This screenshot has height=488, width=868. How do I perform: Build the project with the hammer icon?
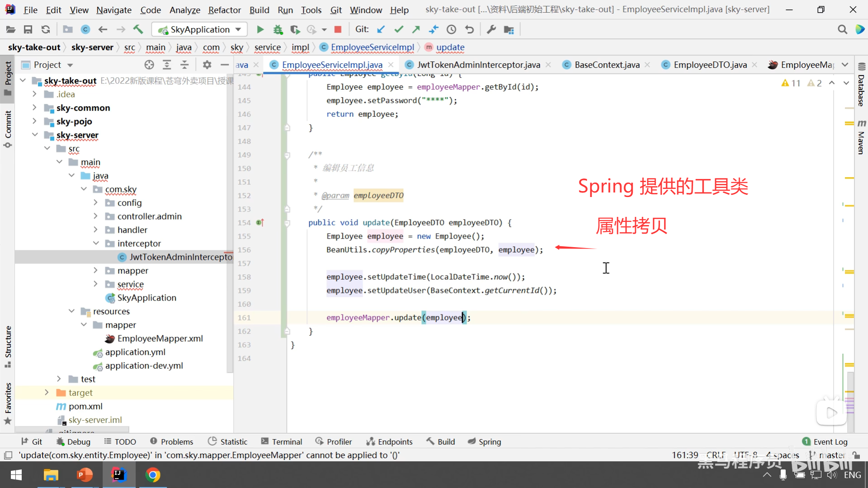click(x=138, y=29)
